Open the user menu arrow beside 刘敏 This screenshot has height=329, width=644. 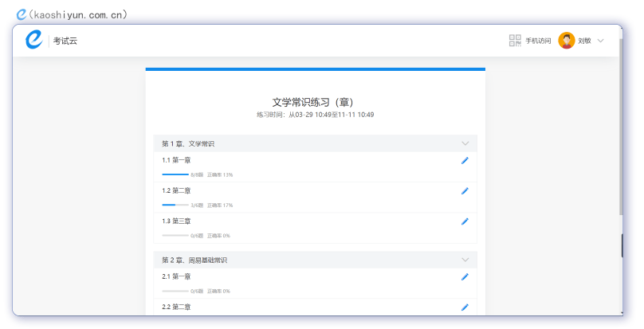pyautogui.click(x=601, y=41)
